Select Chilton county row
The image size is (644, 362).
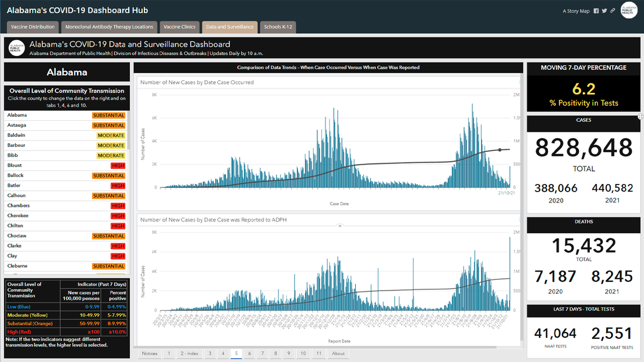[66, 226]
